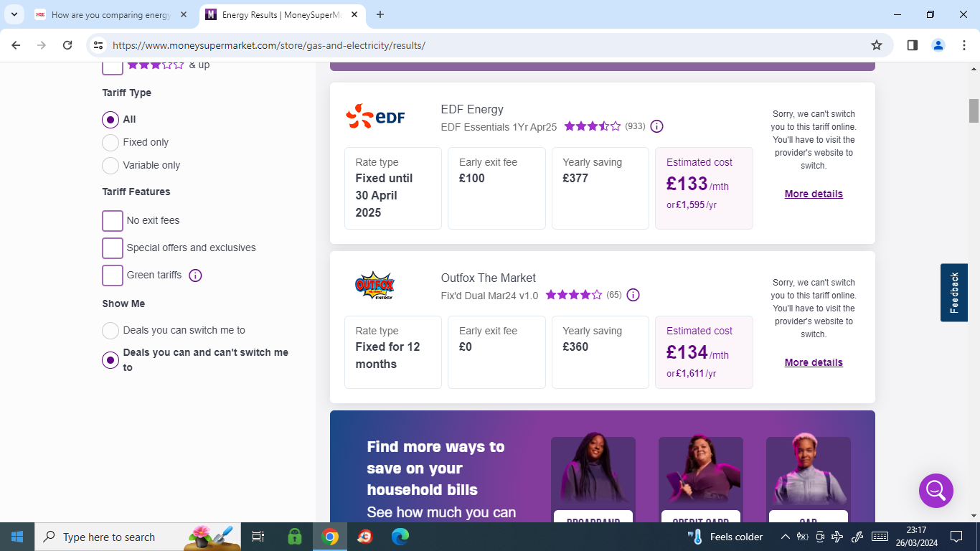Open the Windows Start menu
This screenshot has height=551, width=980.
(x=17, y=537)
